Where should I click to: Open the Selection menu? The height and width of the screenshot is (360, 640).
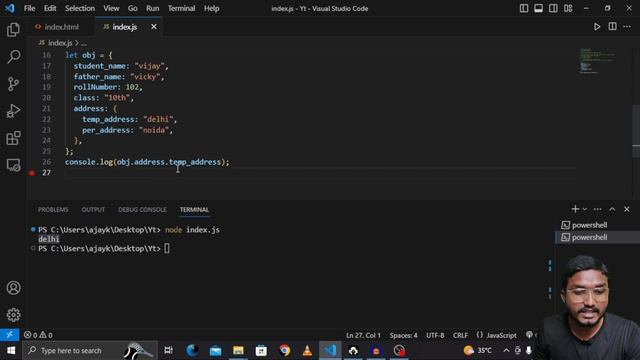80,8
